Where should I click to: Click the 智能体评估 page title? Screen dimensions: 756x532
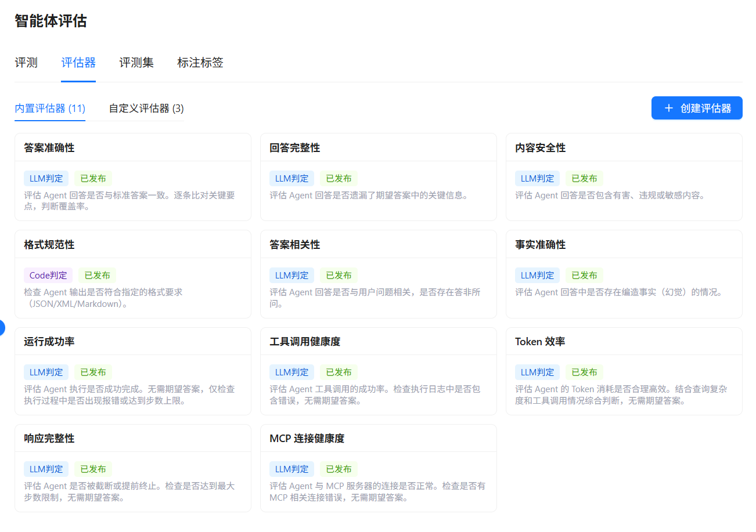pos(51,21)
